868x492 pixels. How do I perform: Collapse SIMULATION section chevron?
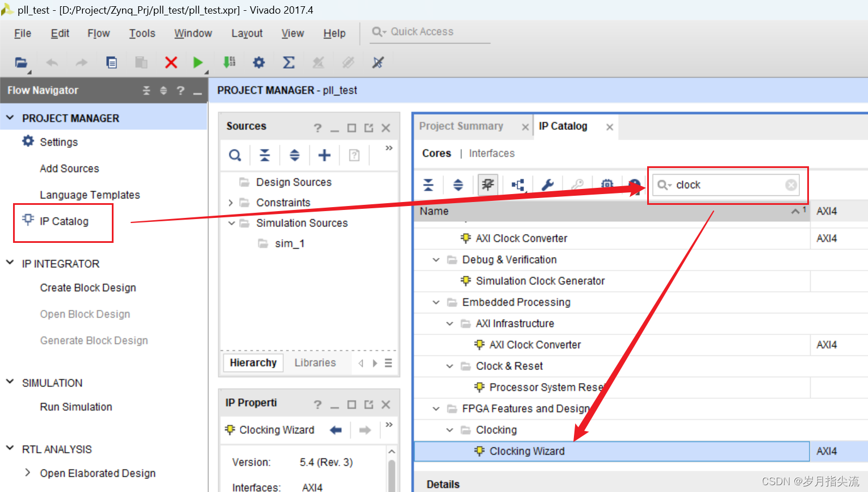10,382
